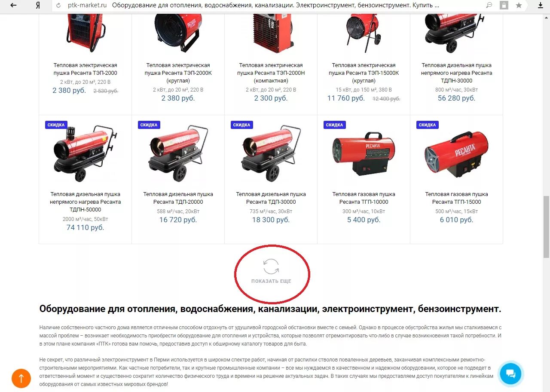Click the browser back arrow
The image size is (550, 392).
(13, 6)
